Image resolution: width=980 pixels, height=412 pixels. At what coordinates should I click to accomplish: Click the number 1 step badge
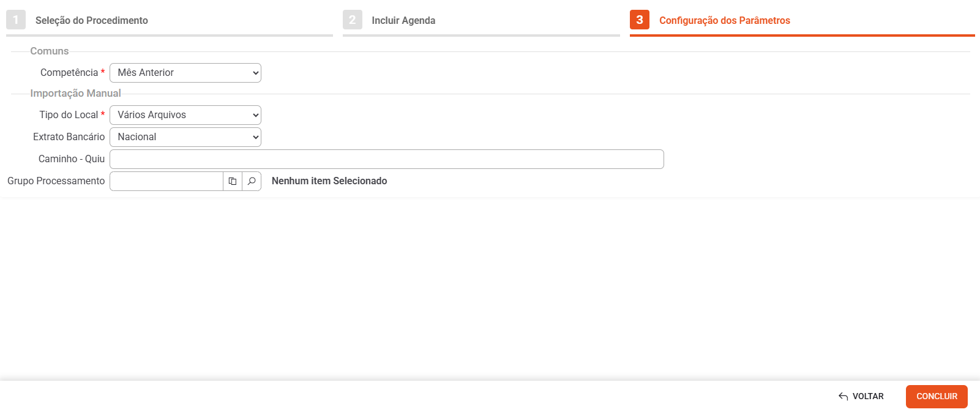click(16, 20)
